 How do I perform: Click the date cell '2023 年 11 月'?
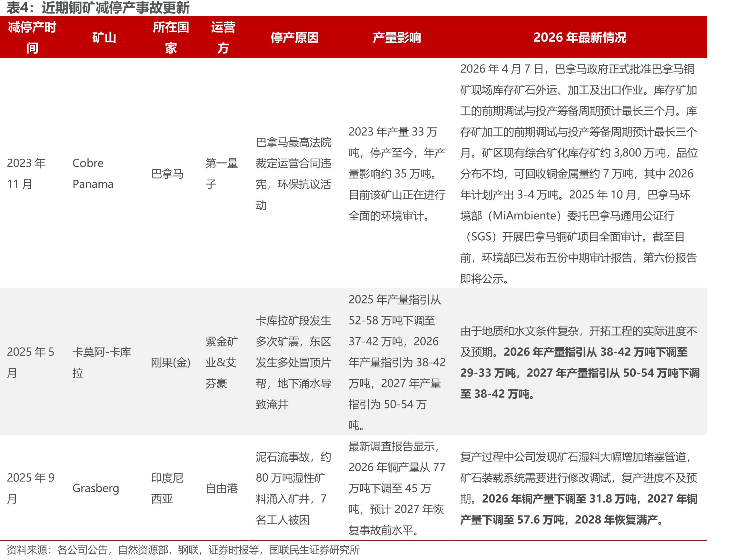pos(26,174)
